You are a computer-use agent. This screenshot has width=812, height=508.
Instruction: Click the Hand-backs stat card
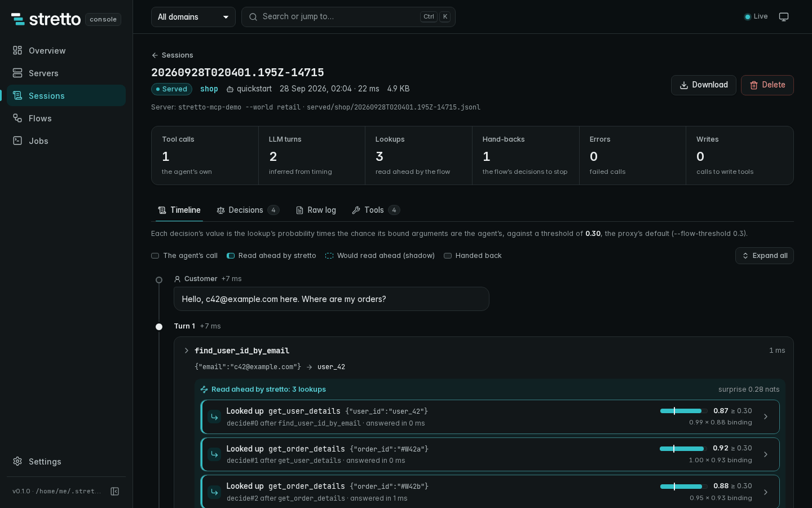526,155
